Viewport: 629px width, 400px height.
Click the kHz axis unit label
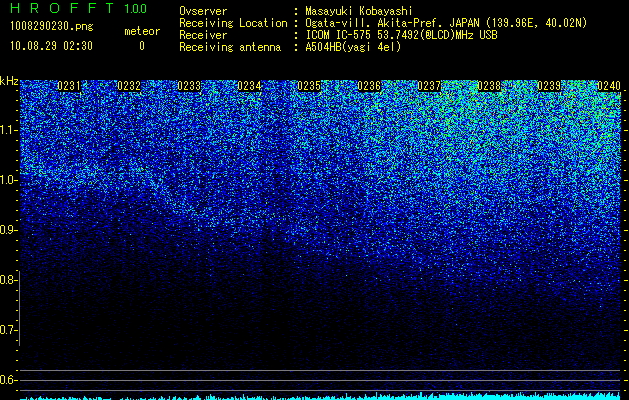(x=9, y=81)
